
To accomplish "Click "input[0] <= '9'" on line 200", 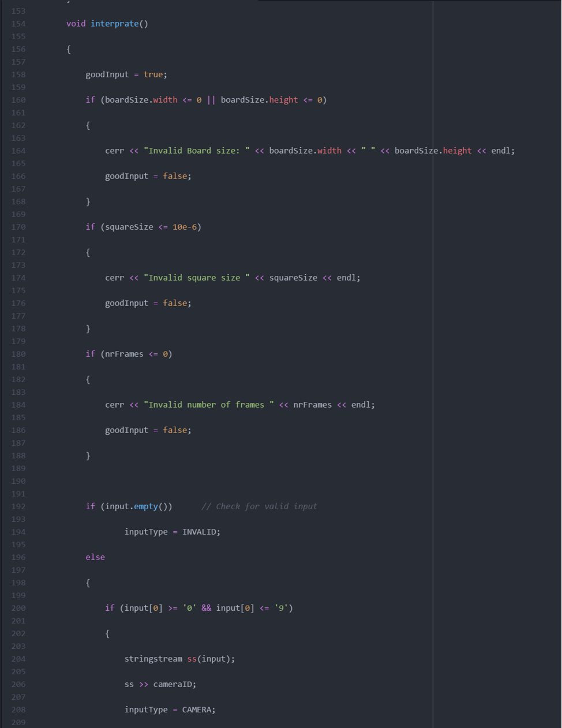I will 252,608.
